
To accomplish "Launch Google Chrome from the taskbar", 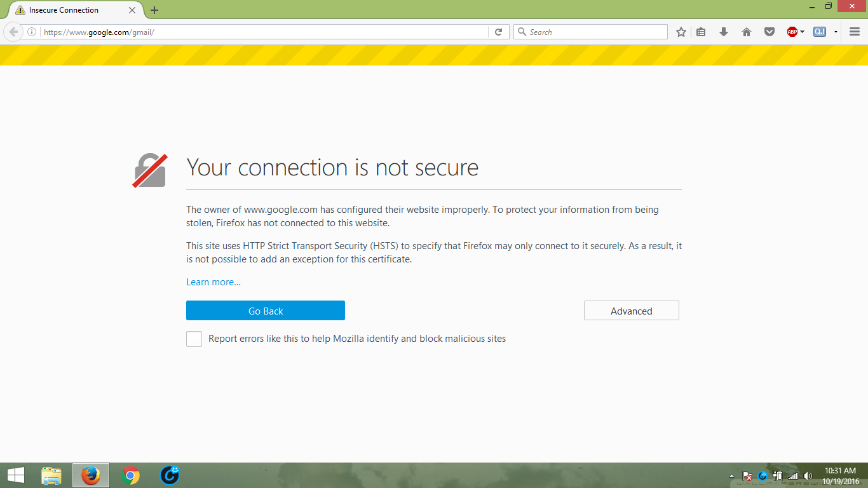I will pos(130,475).
